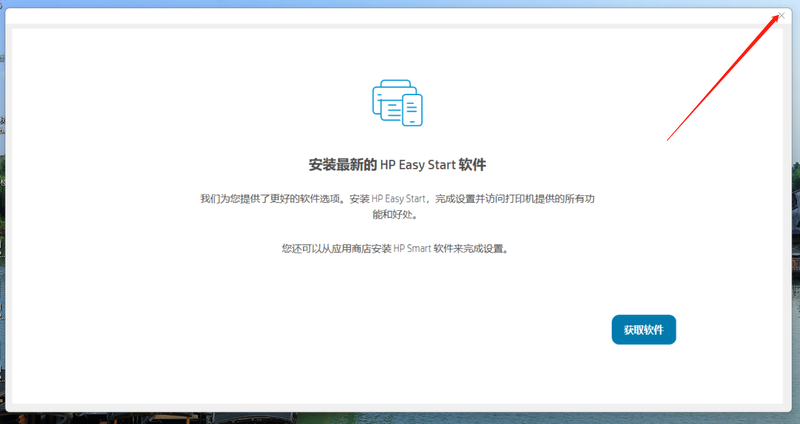The width and height of the screenshot is (800, 424).
Task: Click the printer and phone setup icon
Action: pyautogui.click(x=398, y=102)
